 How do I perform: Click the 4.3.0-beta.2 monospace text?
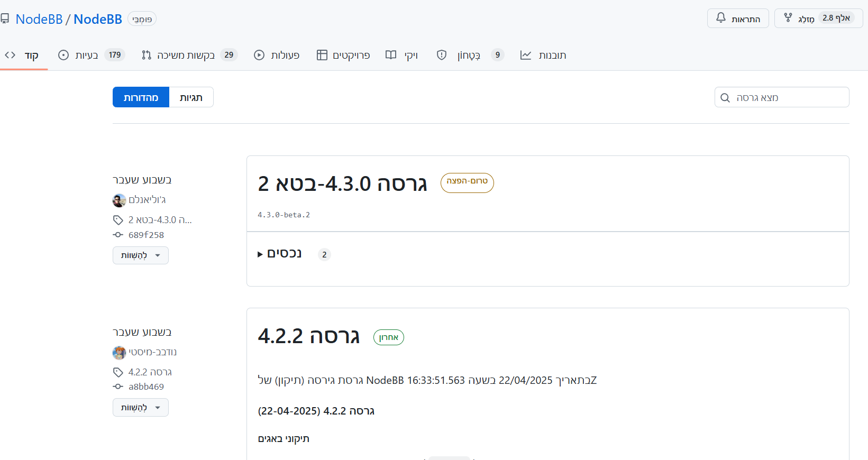pyautogui.click(x=284, y=215)
